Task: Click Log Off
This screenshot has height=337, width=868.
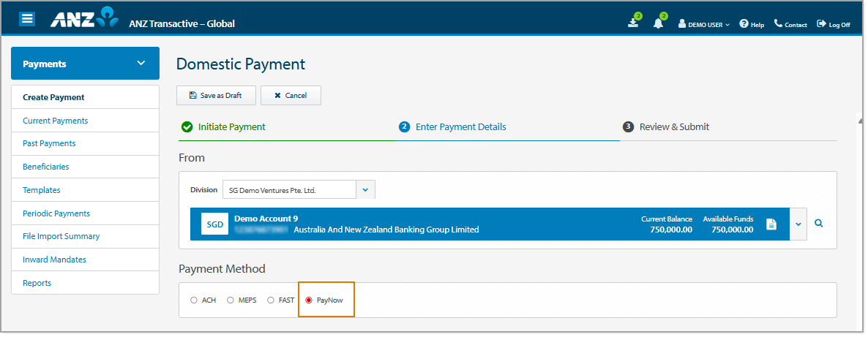Action: click(x=834, y=24)
